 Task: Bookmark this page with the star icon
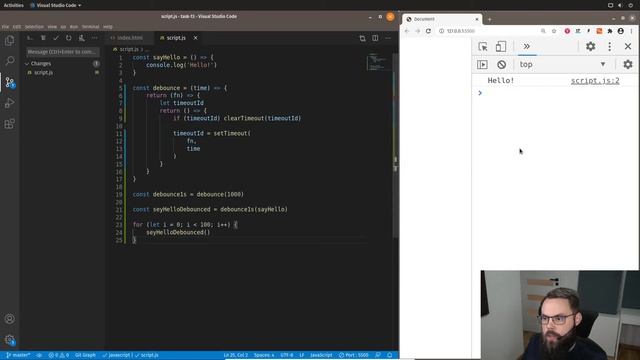[x=554, y=31]
